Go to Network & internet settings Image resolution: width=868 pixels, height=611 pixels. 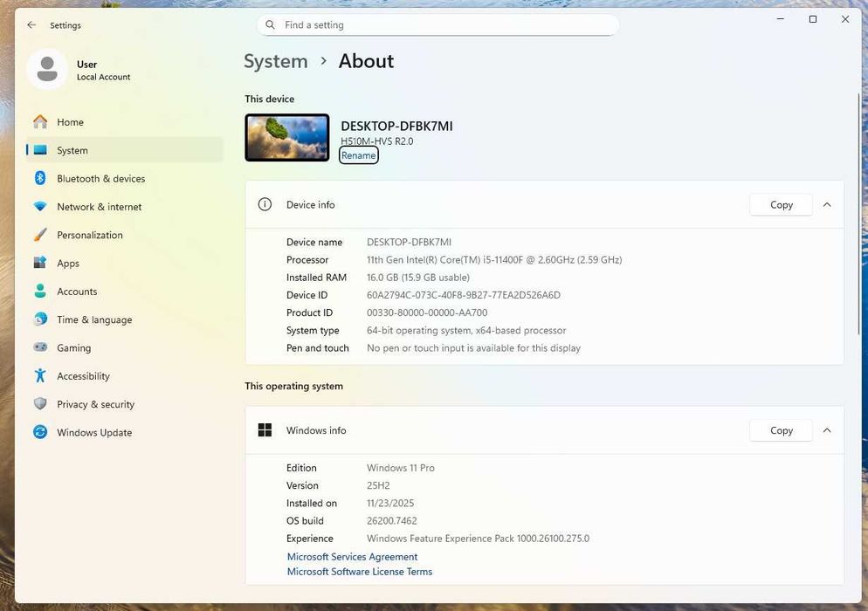coord(125,207)
